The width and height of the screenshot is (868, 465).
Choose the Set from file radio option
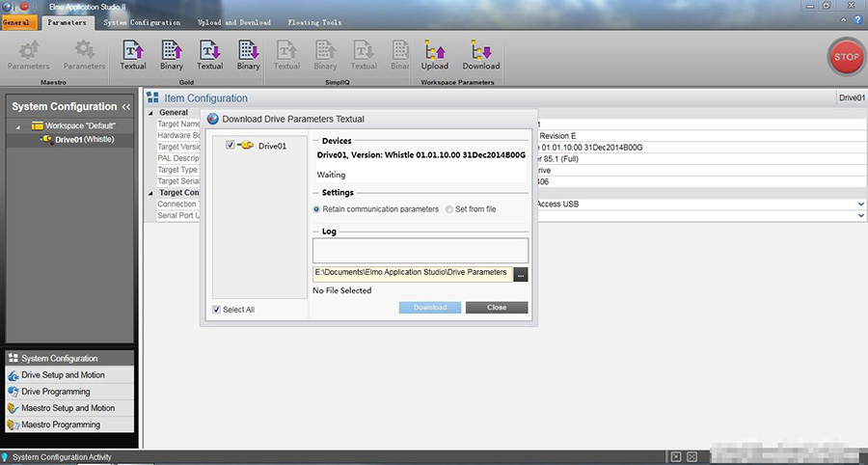(449, 209)
